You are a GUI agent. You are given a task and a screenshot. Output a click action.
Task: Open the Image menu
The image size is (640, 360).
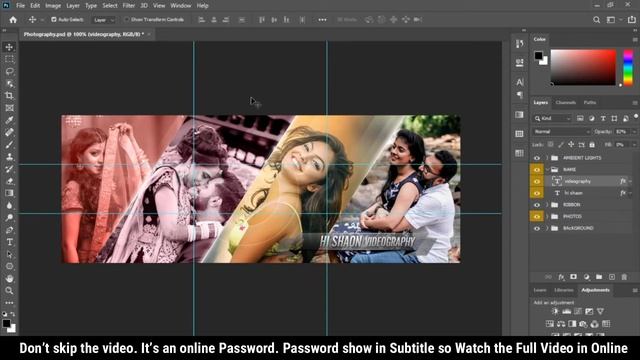[53, 6]
